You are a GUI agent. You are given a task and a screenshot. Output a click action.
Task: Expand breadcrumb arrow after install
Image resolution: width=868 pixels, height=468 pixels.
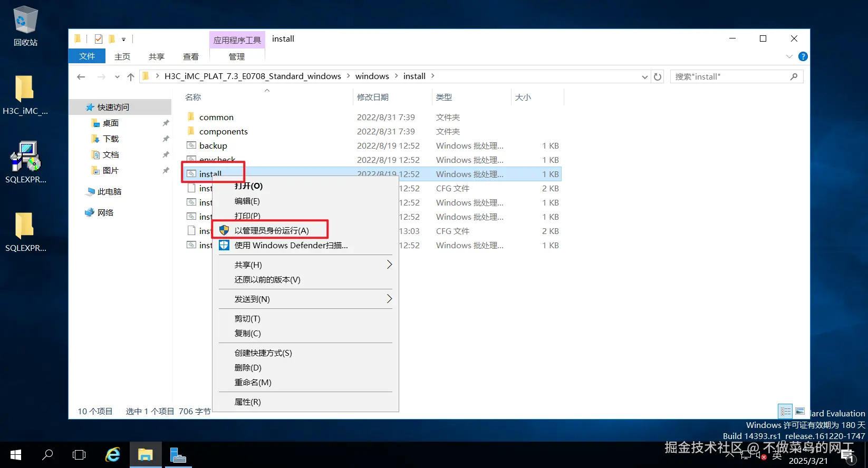point(433,76)
